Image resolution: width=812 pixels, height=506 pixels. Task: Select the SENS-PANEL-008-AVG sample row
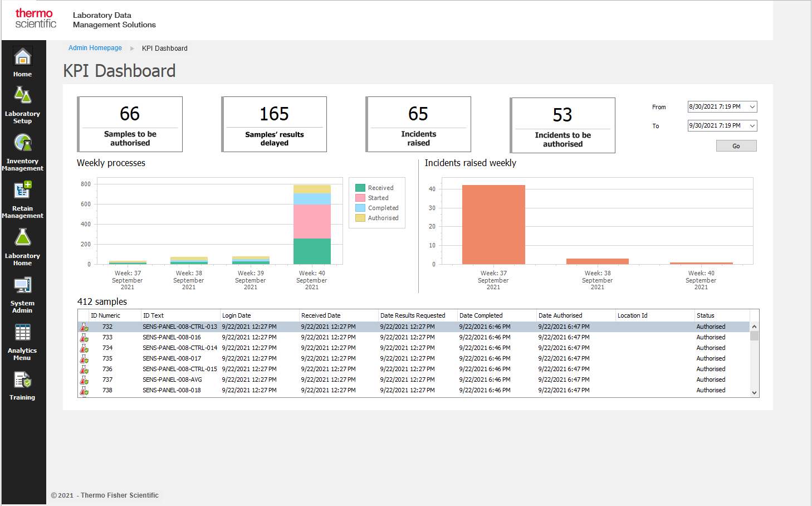pyautogui.click(x=172, y=379)
